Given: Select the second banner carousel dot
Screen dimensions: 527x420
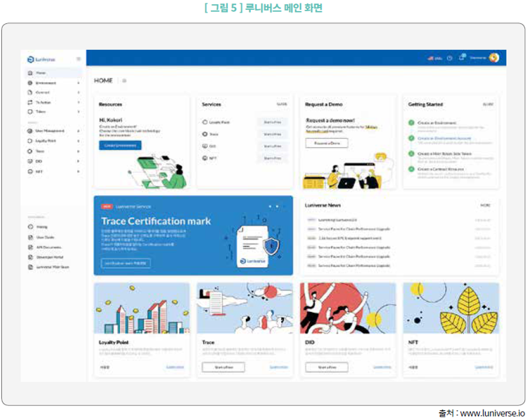Looking at the screenshot, I should pyautogui.click(x=277, y=206).
